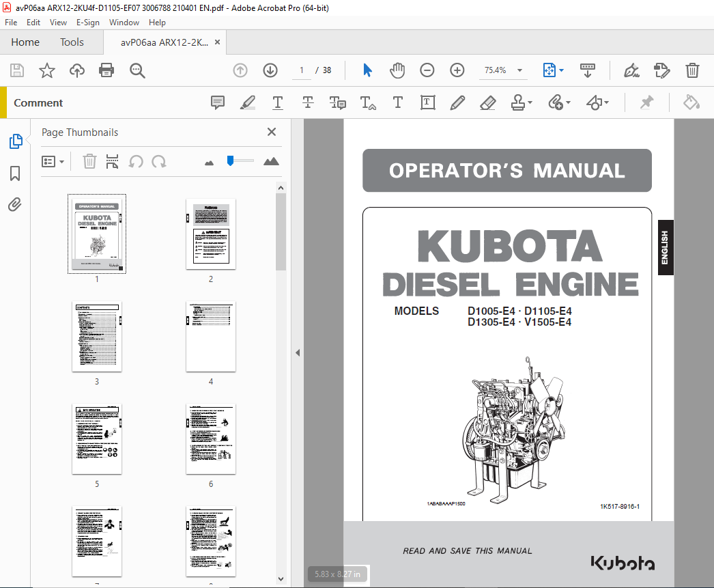Show the Attachments paperclip pane icon
The height and width of the screenshot is (588, 714).
[x=15, y=204]
